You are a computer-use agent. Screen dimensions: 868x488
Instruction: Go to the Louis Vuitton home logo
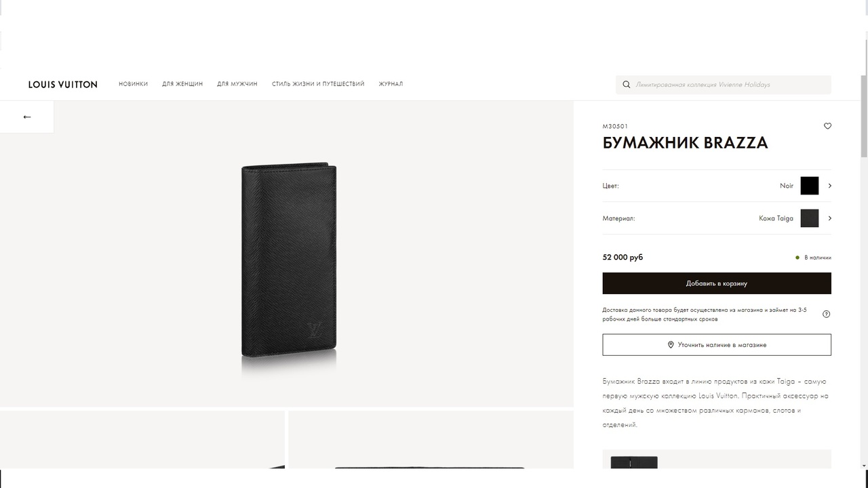click(x=63, y=85)
